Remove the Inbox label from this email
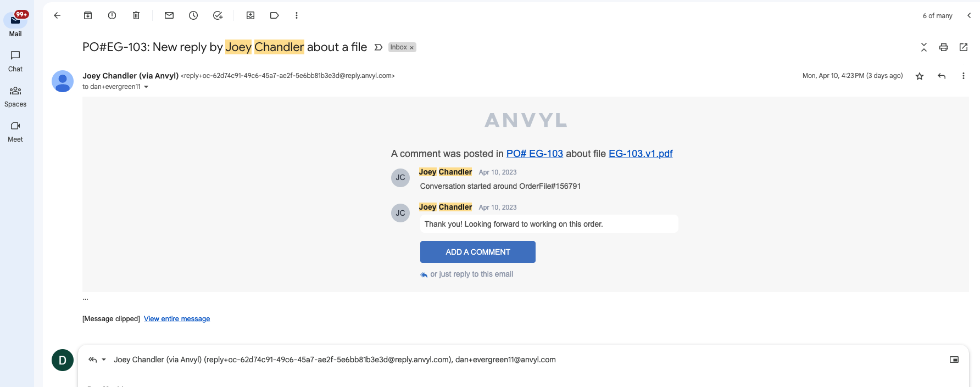Screen dimensions: 980x387 tap(411, 48)
